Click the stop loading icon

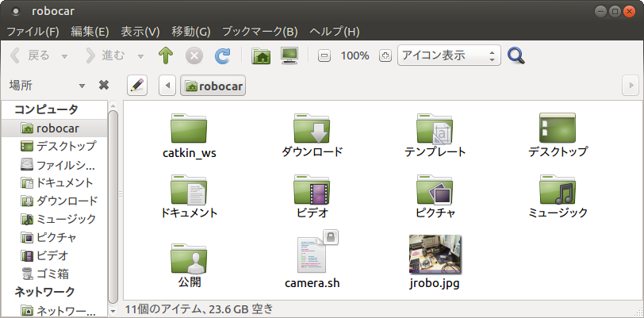pyautogui.click(x=194, y=56)
